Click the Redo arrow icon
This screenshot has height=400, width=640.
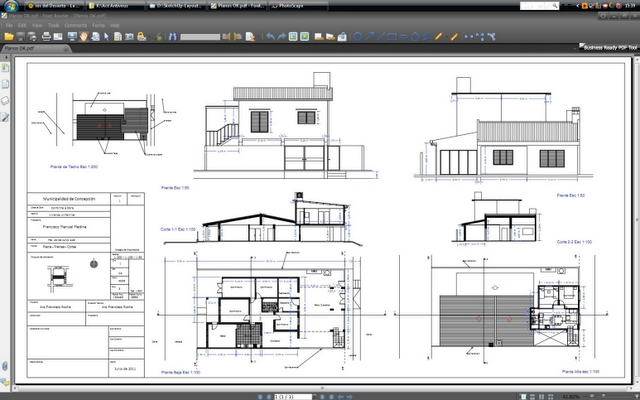[282, 37]
